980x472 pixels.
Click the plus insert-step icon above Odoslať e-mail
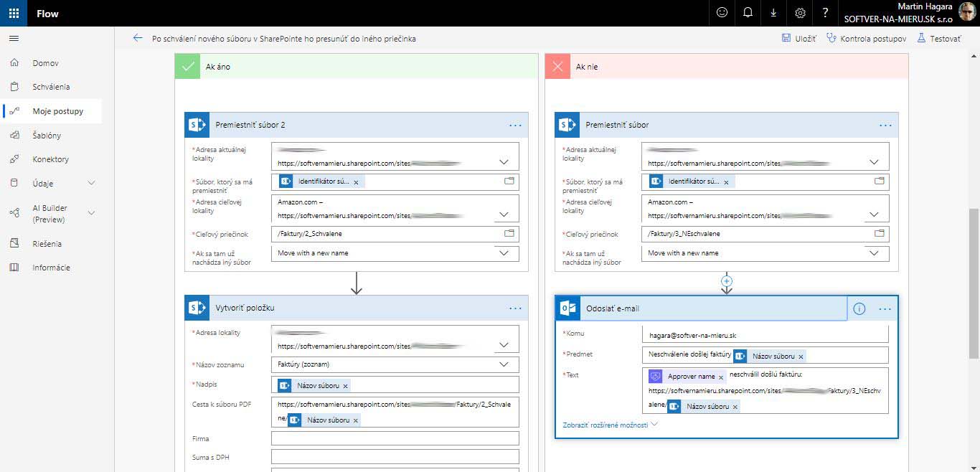727,281
